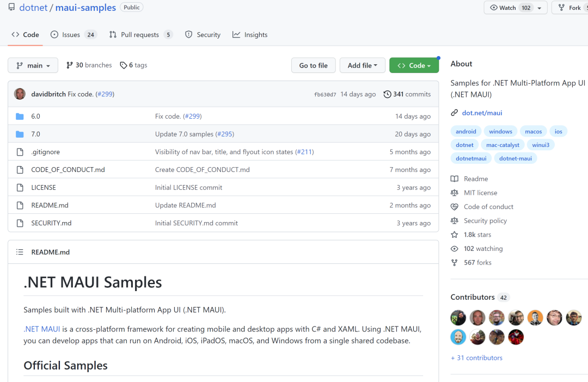588x382 pixels.
Task: Click the winui3 topic tag
Action: [x=541, y=145]
